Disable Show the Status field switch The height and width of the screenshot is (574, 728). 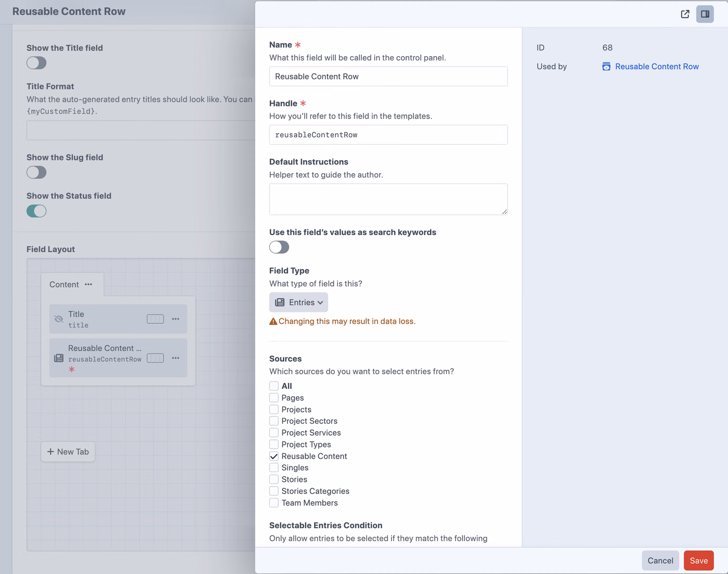(36, 211)
